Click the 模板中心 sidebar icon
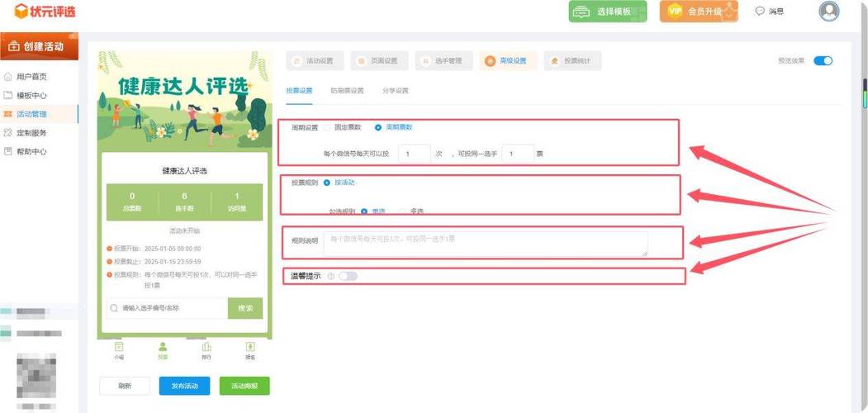Viewport: 868px width, 413px height. pyautogui.click(x=7, y=95)
